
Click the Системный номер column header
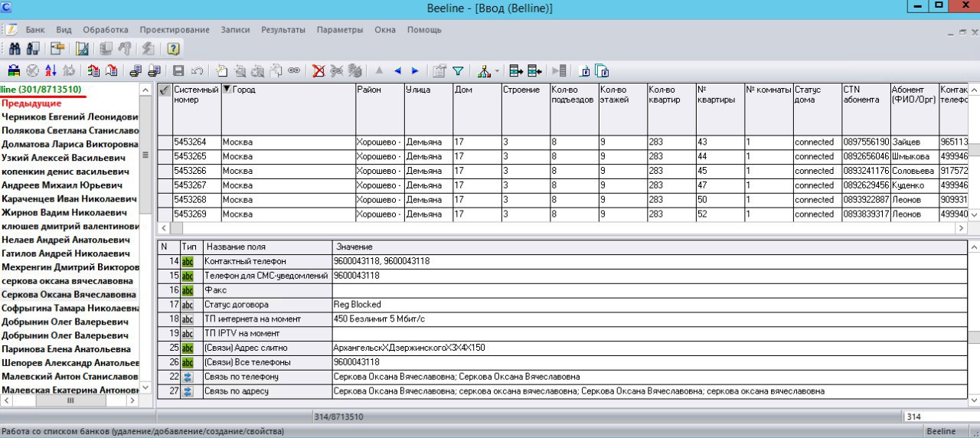coord(197,109)
